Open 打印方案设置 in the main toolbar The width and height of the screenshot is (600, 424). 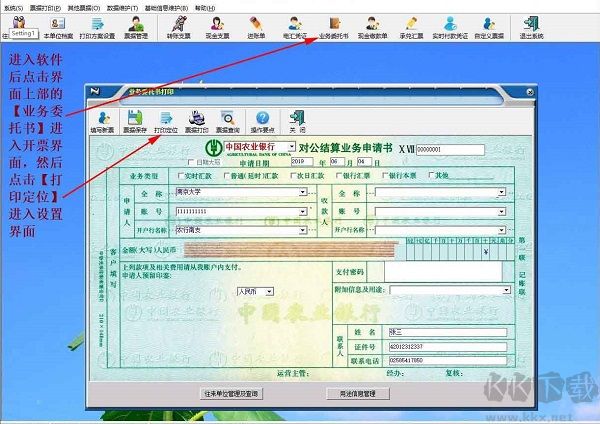[x=97, y=28]
